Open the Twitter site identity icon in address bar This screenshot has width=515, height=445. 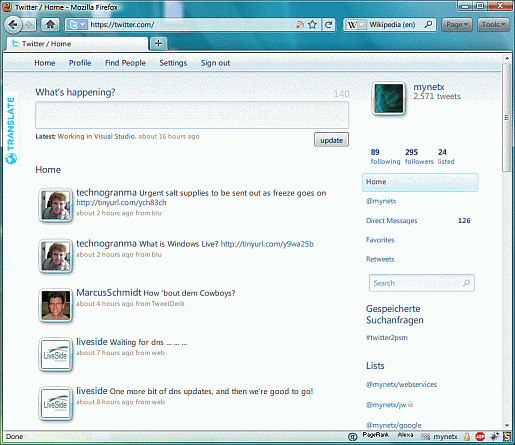pyautogui.click(x=77, y=25)
